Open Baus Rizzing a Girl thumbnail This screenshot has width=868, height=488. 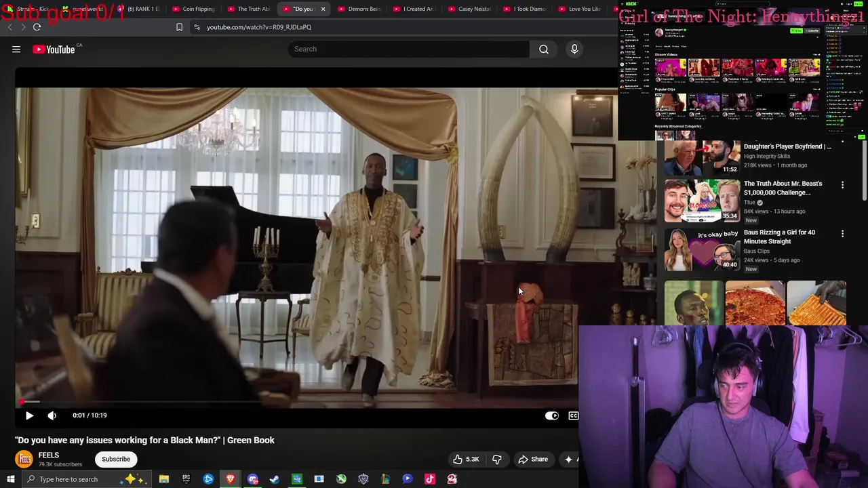(x=702, y=249)
